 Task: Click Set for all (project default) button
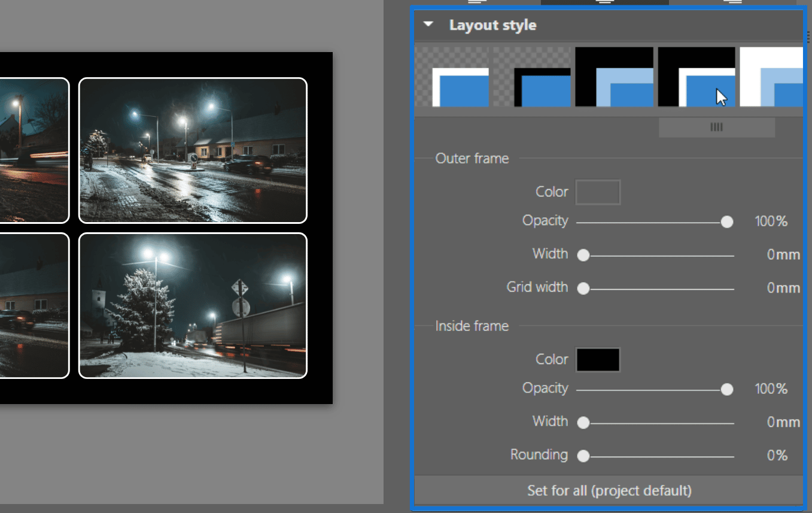click(x=609, y=491)
